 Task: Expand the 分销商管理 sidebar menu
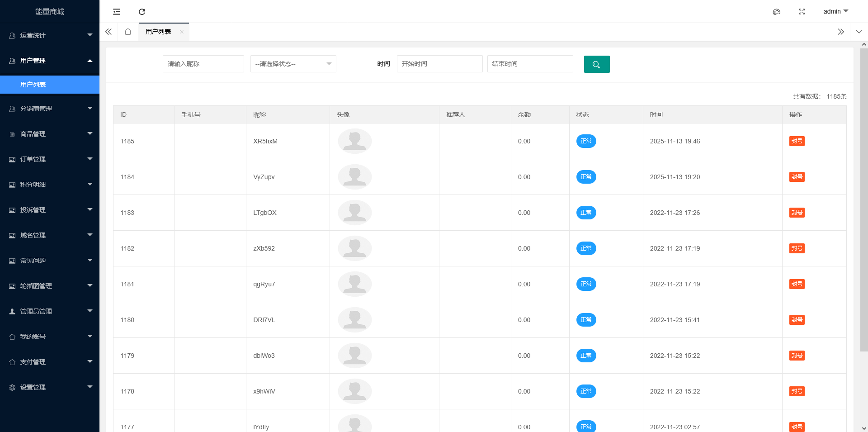50,109
